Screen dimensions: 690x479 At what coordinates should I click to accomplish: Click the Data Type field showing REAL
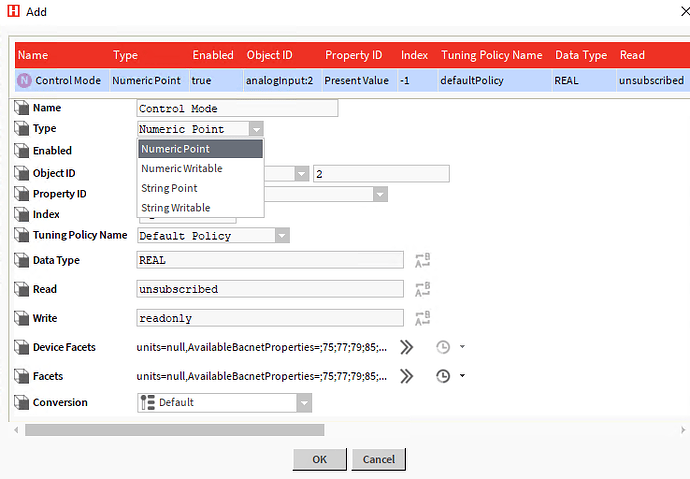pos(270,260)
